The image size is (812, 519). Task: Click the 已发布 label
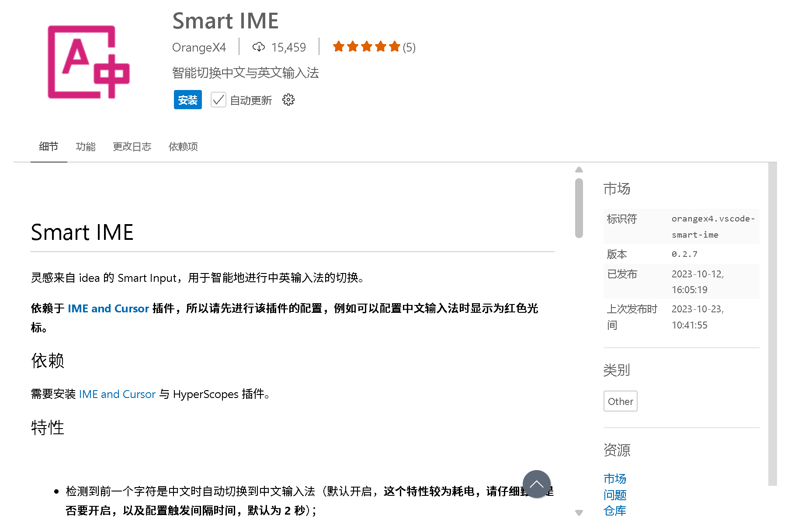622,274
